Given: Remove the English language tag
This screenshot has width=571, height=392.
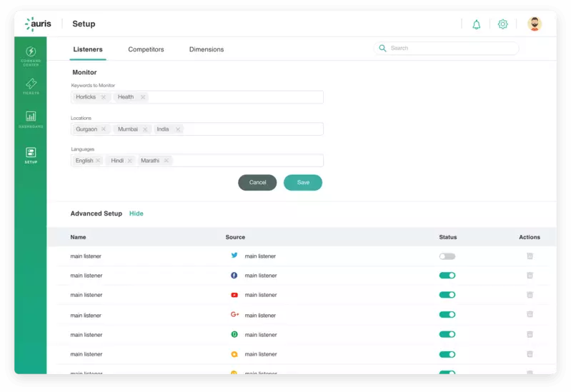Looking at the screenshot, I should (x=98, y=161).
